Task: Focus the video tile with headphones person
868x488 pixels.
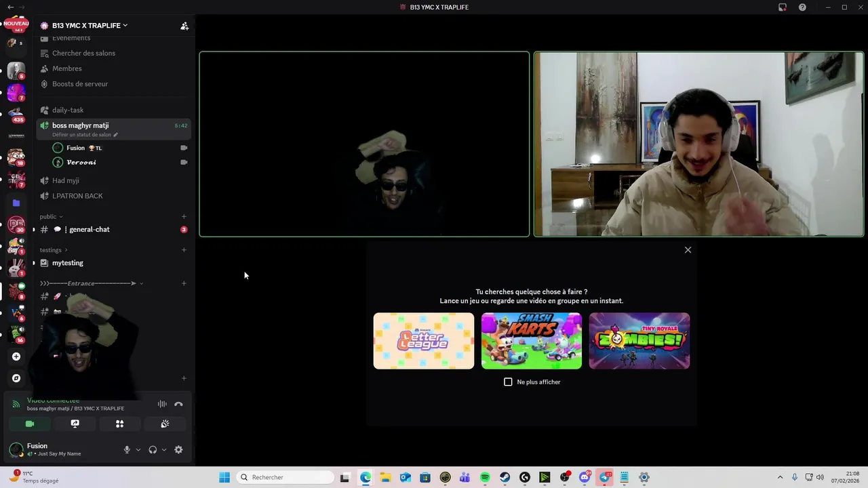Action: click(699, 144)
